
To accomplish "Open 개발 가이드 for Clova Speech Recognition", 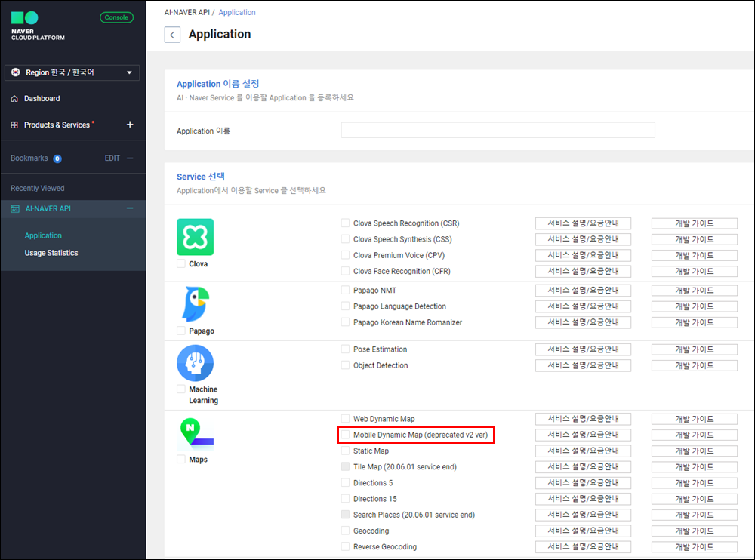I will (x=695, y=223).
